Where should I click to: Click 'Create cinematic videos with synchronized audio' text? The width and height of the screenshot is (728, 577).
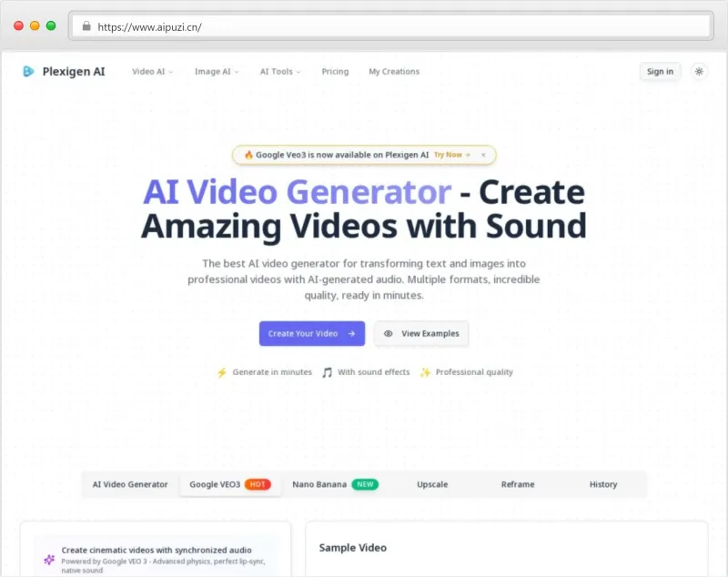coord(157,551)
